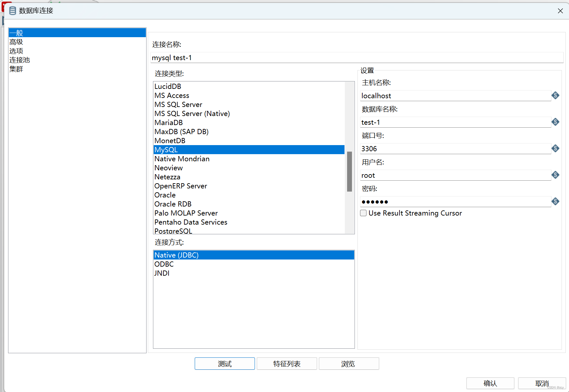Screen dimensions: 569x392
Task: Focus the password field
Action: pyautogui.click(x=455, y=202)
